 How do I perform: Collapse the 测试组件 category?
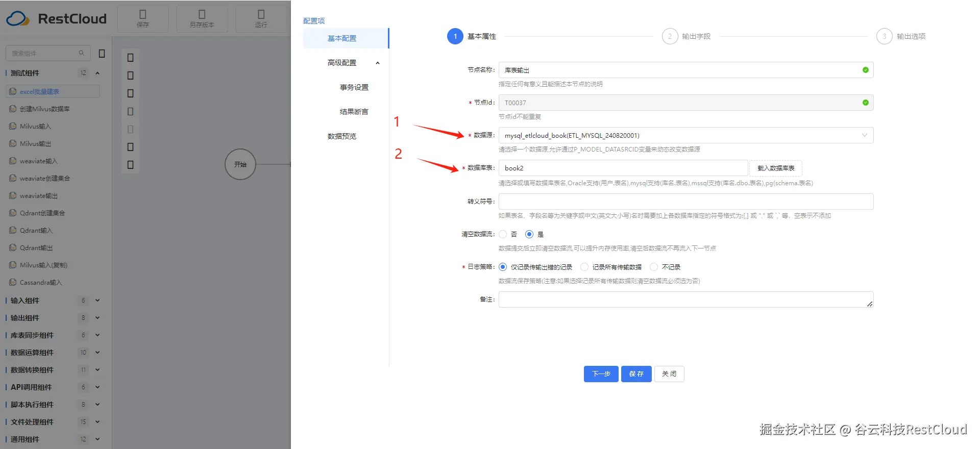pyautogui.click(x=97, y=73)
